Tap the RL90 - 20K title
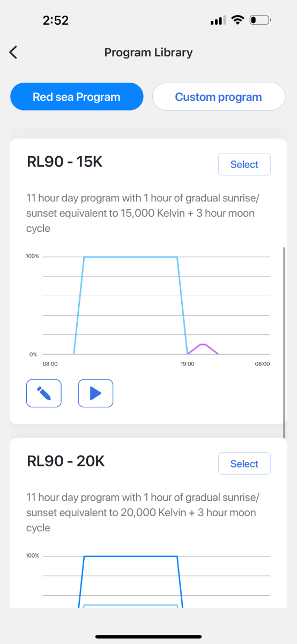Image resolution: width=297 pixels, height=644 pixels. tap(65, 461)
